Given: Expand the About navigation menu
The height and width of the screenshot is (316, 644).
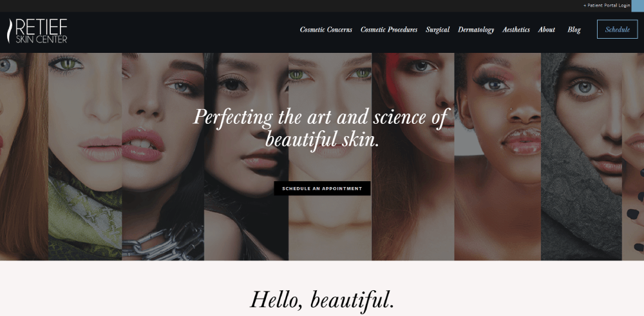Looking at the screenshot, I should (x=547, y=30).
